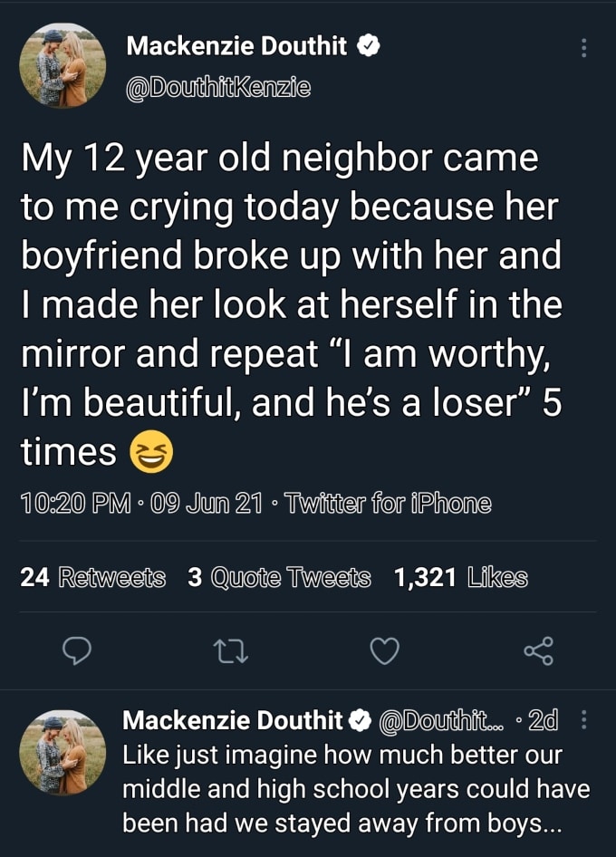
Task: Click verified badge beside main tweet author
Action: 367,45
